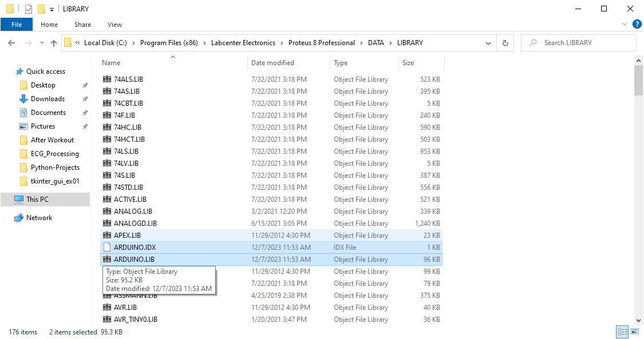Expand the ribbon with the chevron
Screen dimensions: 644x339
coord(625,25)
